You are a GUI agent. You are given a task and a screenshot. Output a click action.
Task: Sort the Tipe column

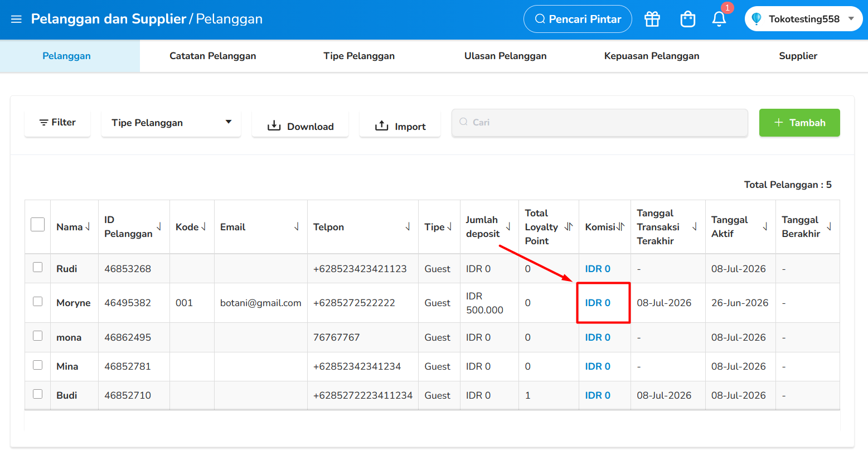(449, 227)
